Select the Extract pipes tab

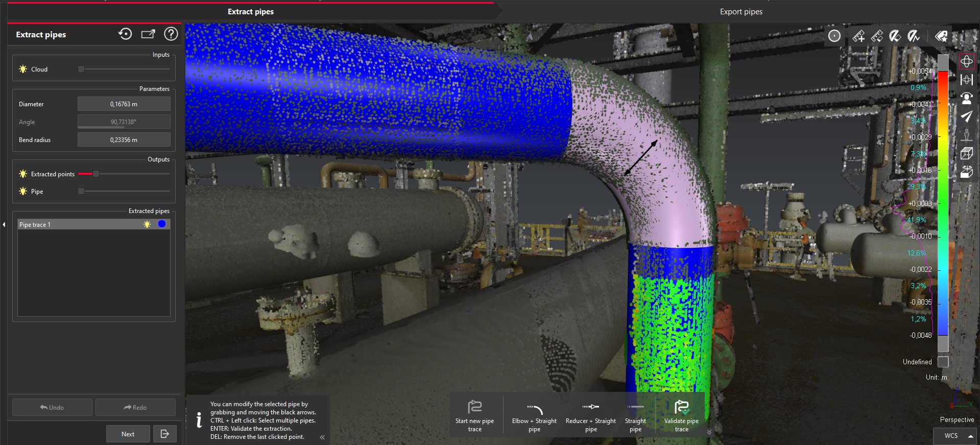tap(250, 12)
